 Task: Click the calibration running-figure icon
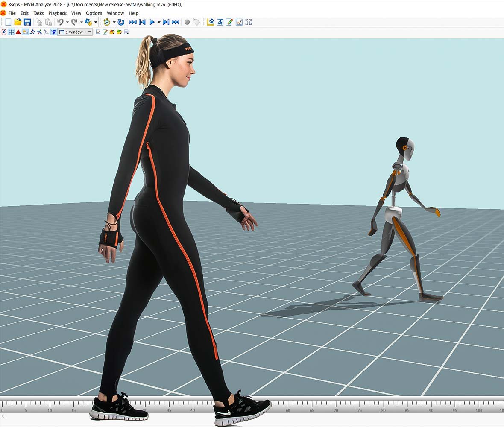click(32, 32)
